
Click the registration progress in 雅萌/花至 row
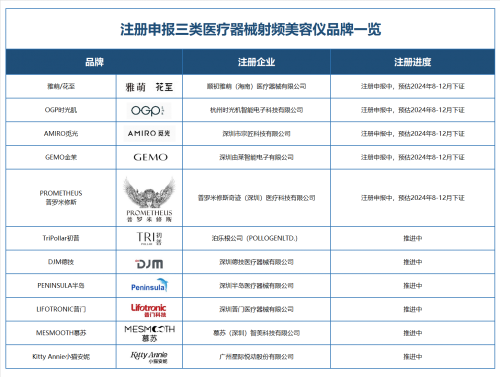413,86
